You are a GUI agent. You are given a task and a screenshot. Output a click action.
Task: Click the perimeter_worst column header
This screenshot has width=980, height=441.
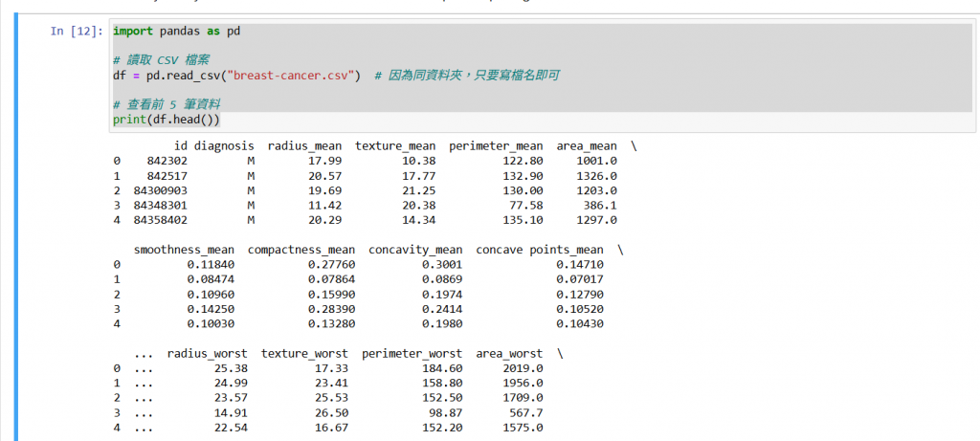[x=412, y=354]
